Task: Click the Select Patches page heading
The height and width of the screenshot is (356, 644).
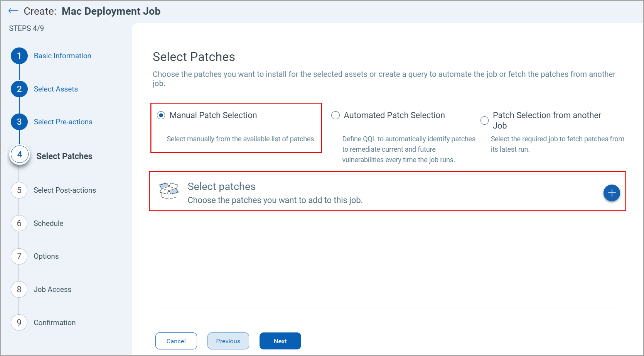Action: (x=194, y=57)
